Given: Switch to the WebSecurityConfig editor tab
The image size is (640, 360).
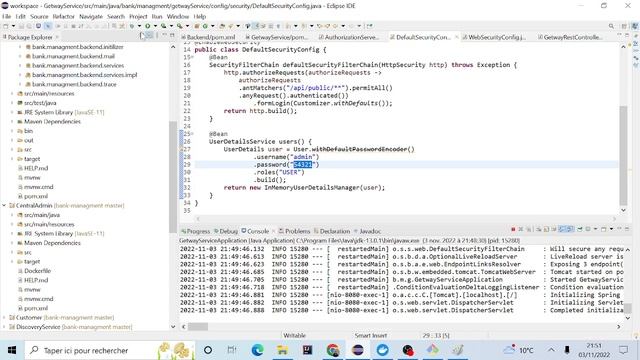Looking at the screenshot, I should (x=494, y=37).
